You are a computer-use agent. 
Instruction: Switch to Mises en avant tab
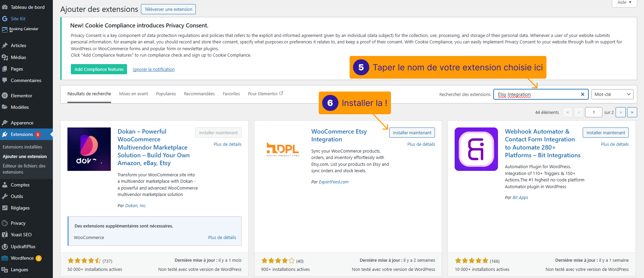click(133, 94)
